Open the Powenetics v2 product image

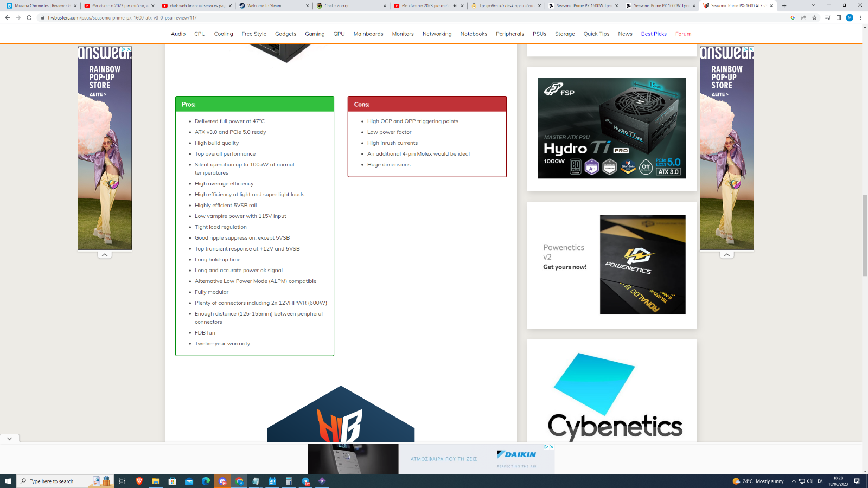pos(643,265)
